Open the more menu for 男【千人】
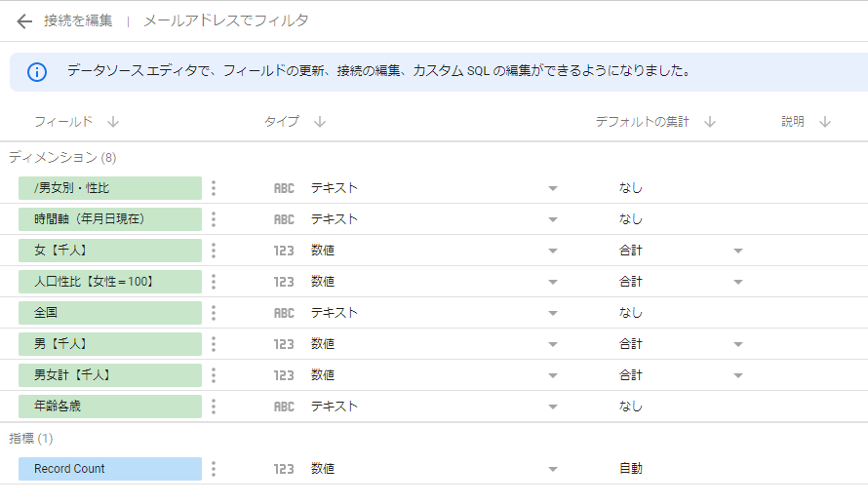868x504 pixels. [214, 344]
